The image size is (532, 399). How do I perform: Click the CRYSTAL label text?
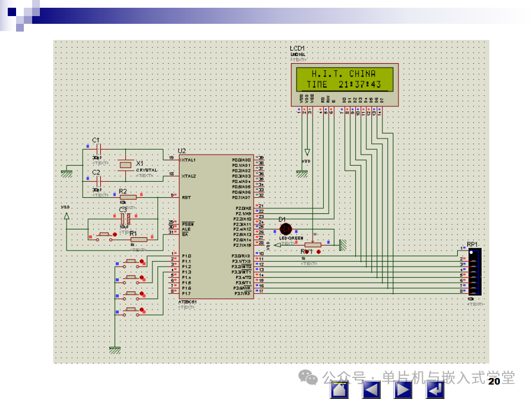[x=146, y=170]
